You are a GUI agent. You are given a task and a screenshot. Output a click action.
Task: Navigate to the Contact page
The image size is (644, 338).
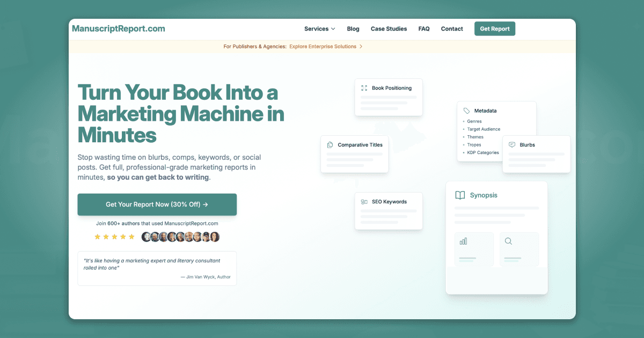[x=452, y=29]
